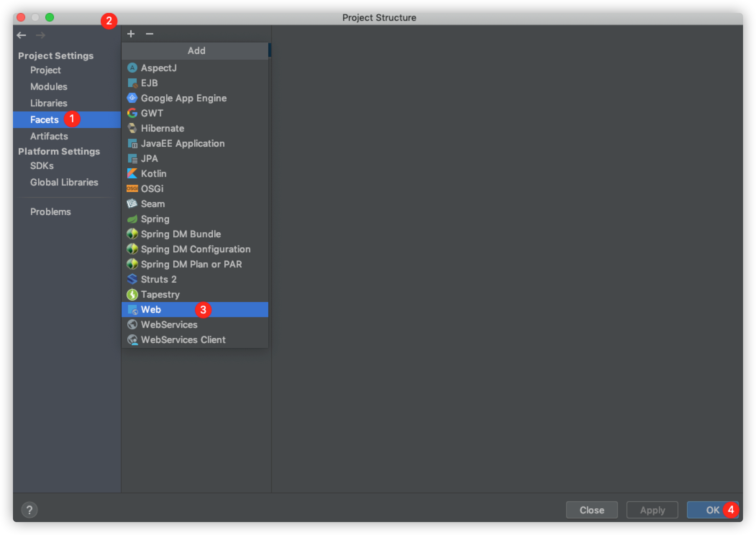Open SDKs under Platform Settings
This screenshot has width=756, height=535.
(x=42, y=166)
